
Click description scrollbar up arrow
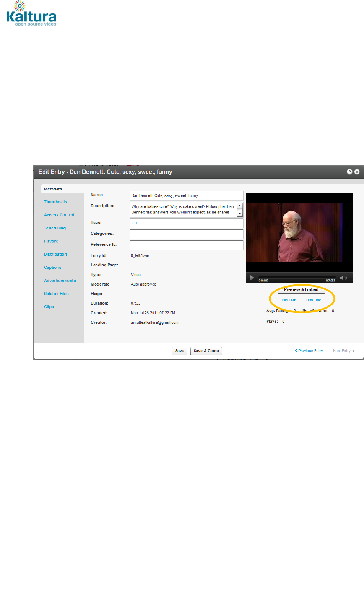pos(240,206)
